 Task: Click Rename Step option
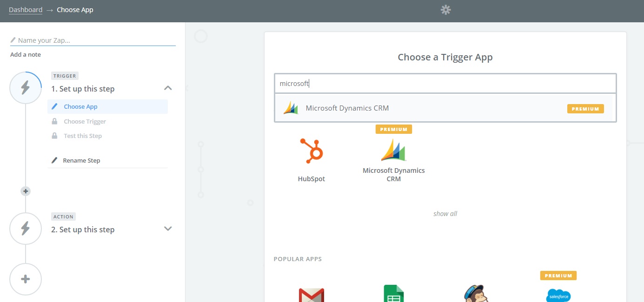pos(81,160)
